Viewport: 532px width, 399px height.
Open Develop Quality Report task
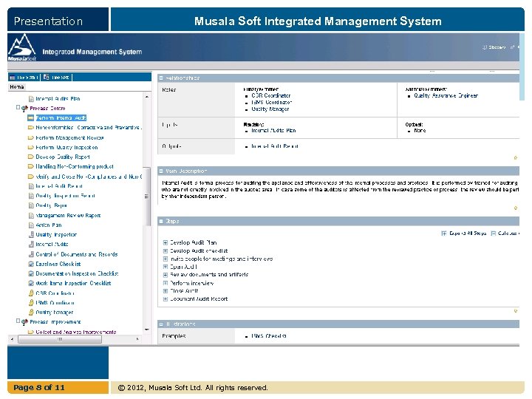(63, 157)
